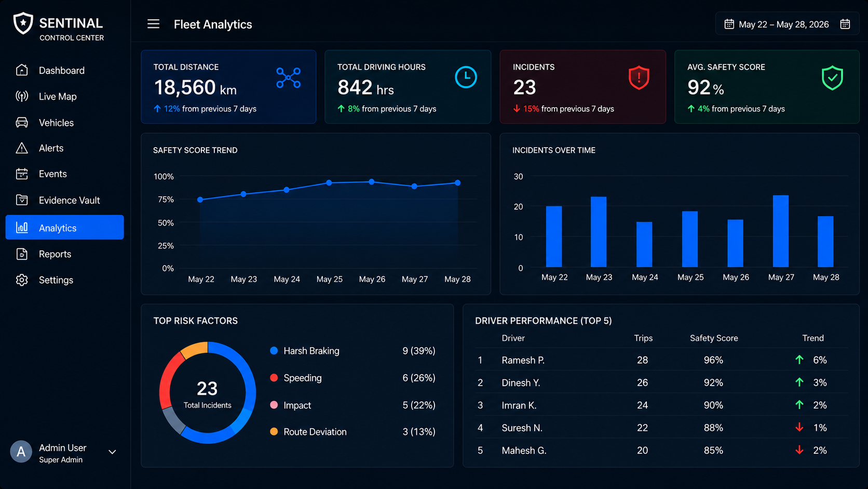Click the Alerts triangle icon
The width and height of the screenshot is (868, 489).
click(x=22, y=148)
